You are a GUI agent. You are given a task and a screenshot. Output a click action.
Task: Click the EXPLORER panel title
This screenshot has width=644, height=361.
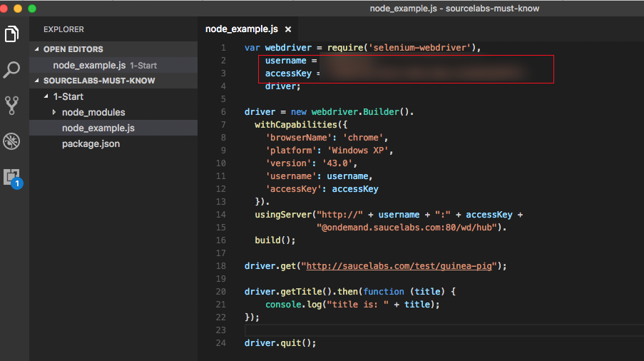coord(63,29)
